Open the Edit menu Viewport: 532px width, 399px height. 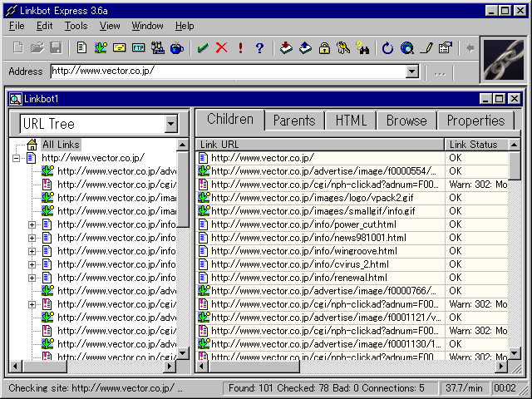[x=44, y=26]
